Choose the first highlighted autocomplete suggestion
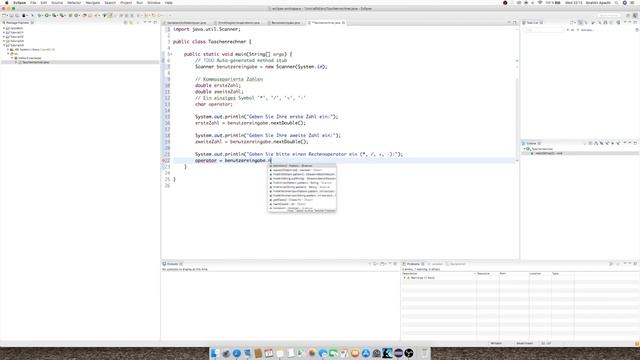The width and height of the screenshot is (640, 360). [x=302, y=166]
